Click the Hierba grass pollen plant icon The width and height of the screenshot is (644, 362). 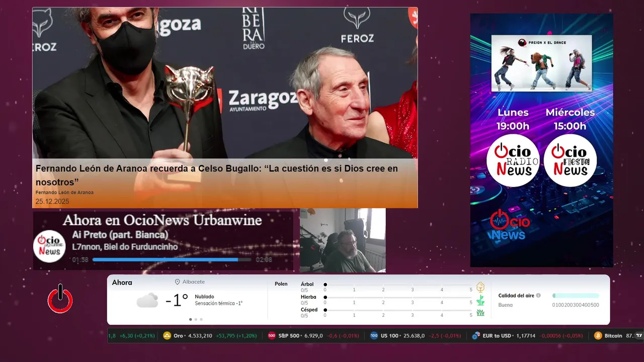pyautogui.click(x=480, y=300)
